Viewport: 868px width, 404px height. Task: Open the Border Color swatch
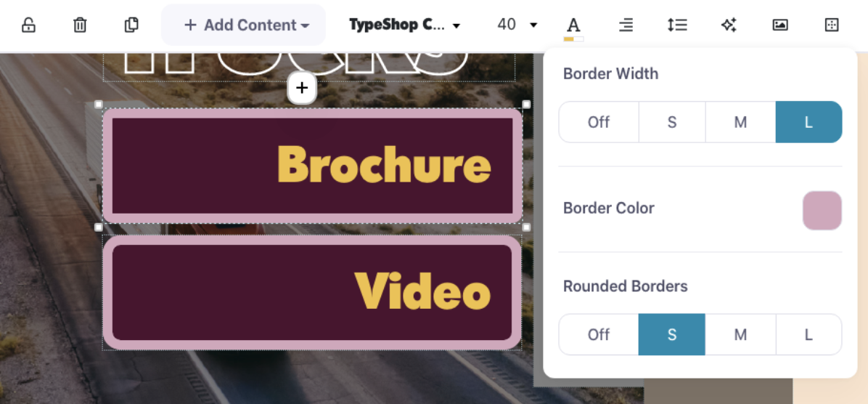click(822, 211)
